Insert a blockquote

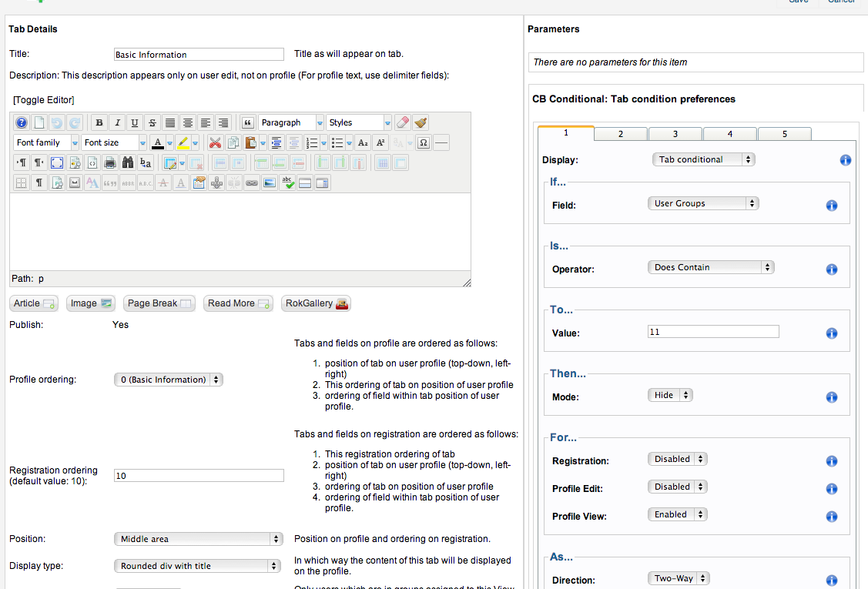coord(247,122)
